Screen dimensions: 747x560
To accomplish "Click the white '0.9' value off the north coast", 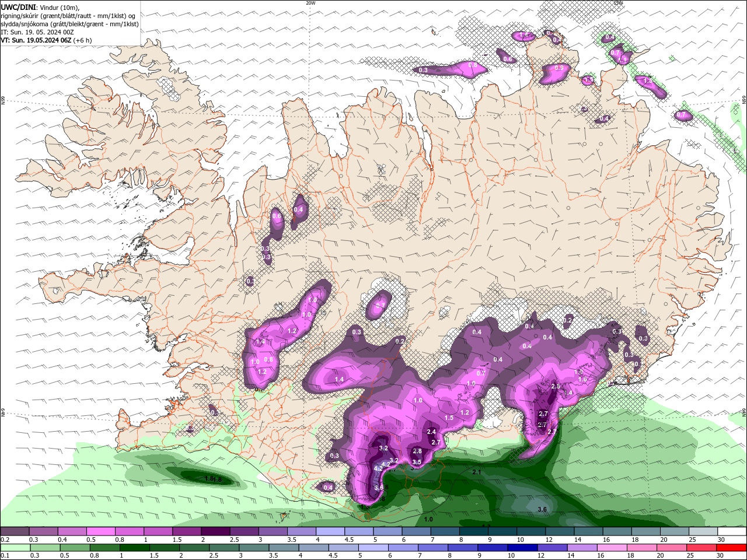I will click(559, 68).
